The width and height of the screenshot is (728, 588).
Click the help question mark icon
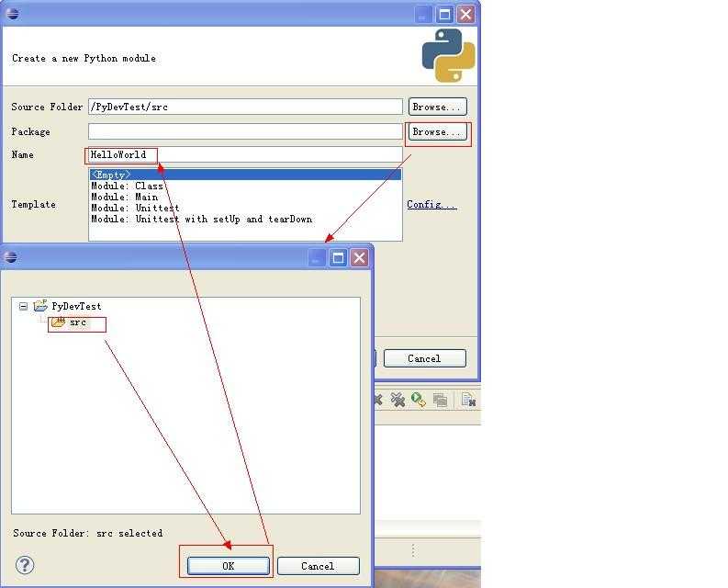pyautogui.click(x=25, y=565)
